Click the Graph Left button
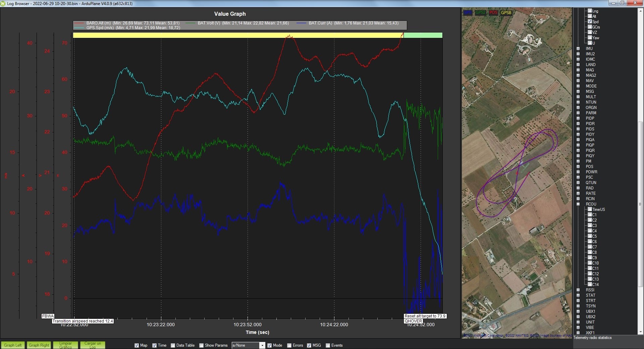 13,345
